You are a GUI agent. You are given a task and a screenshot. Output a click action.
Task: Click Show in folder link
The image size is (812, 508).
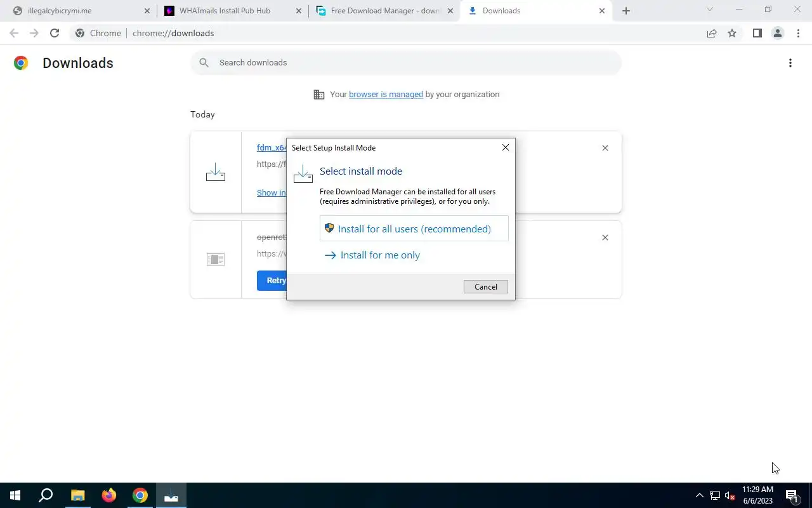[271, 192]
